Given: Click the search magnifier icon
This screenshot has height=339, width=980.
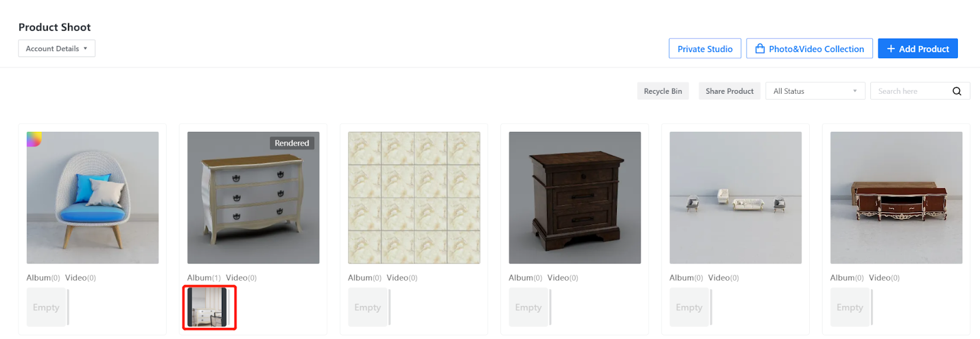Looking at the screenshot, I should click(957, 91).
